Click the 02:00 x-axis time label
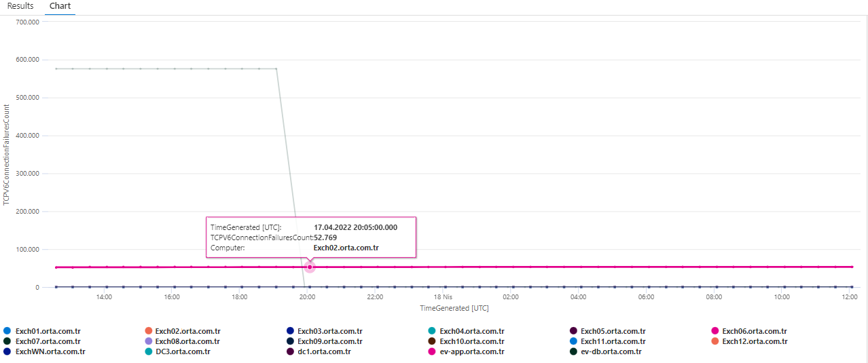Image resolution: width=868 pixels, height=363 pixels. [511, 297]
